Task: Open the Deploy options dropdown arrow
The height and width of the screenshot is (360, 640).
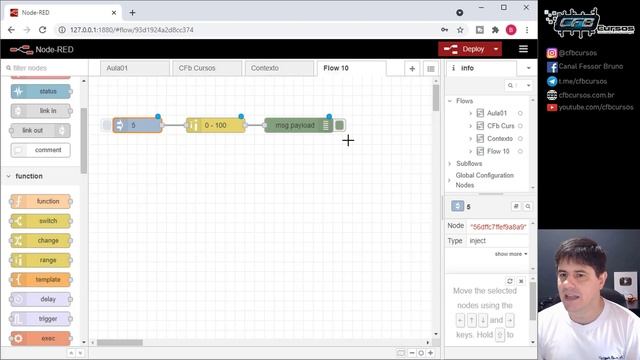Action: point(496,49)
